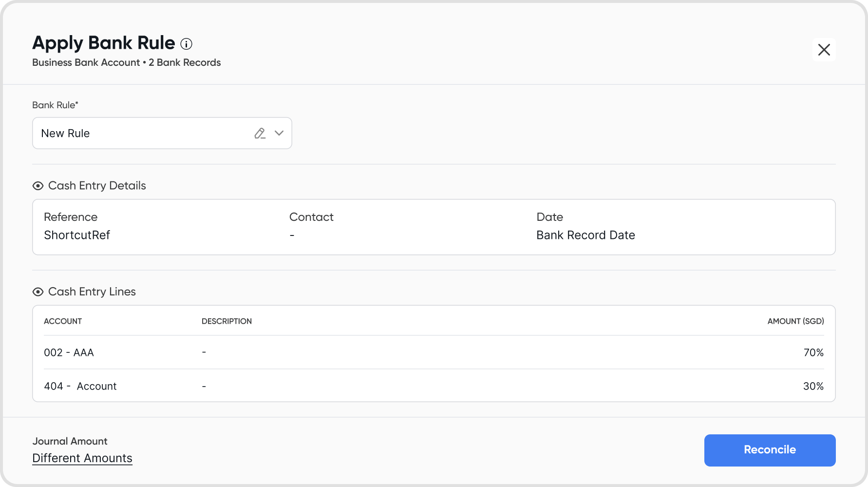
Task: Click the Contact field label
Action: coord(311,217)
